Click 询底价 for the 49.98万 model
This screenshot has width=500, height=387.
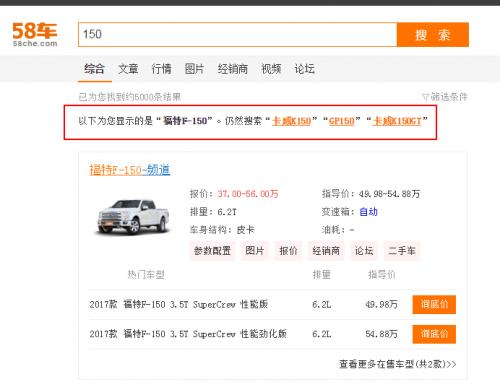click(x=434, y=304)
